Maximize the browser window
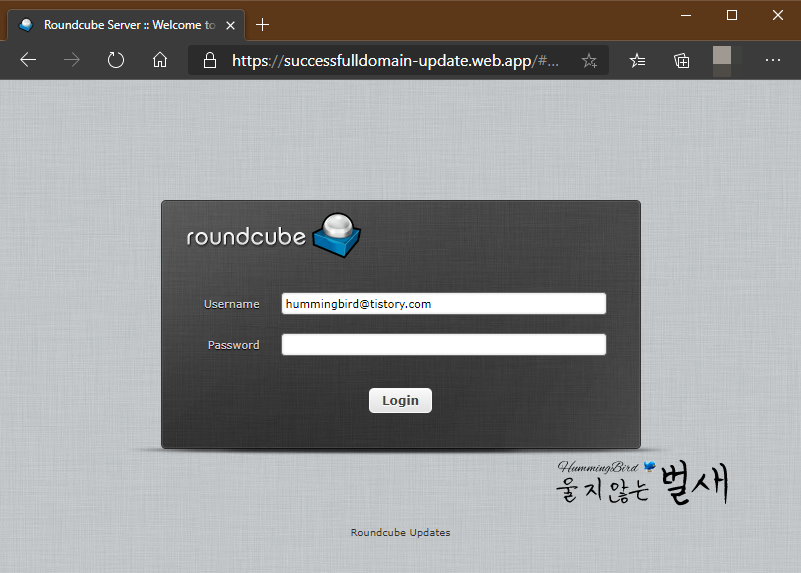Image resolution: width=801 pixels, height=573 pixels. tap(732, 15)
